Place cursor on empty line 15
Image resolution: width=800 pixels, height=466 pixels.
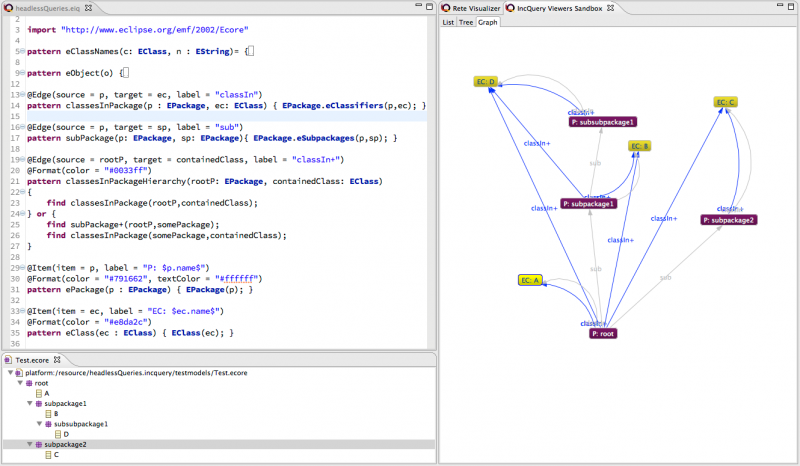pyautogui.click(x=227, y=116)
